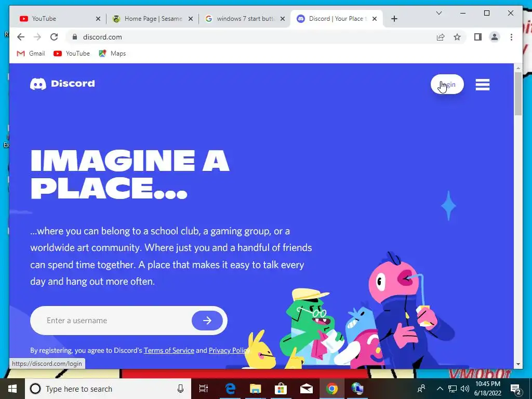Viewport: 532px width, 399px height.
Task: Open the People icon in system tray
Action: pyautogui.click(x=421, y=389)
